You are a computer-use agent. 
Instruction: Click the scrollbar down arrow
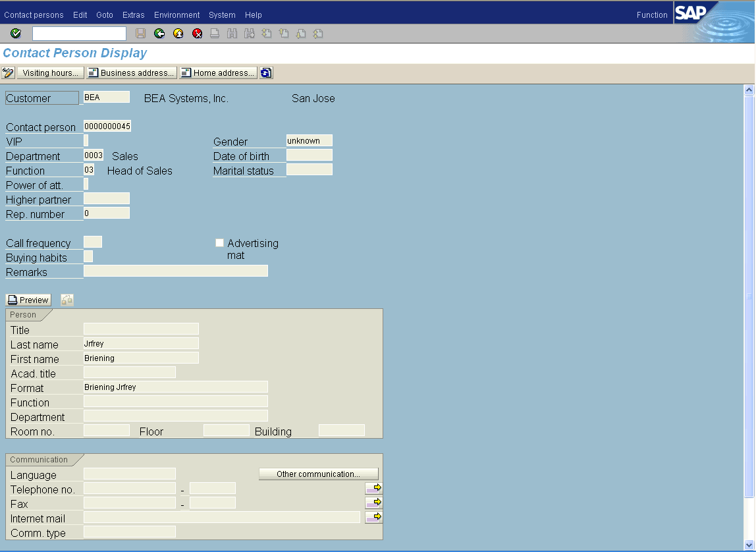click(x=749, y=545)
